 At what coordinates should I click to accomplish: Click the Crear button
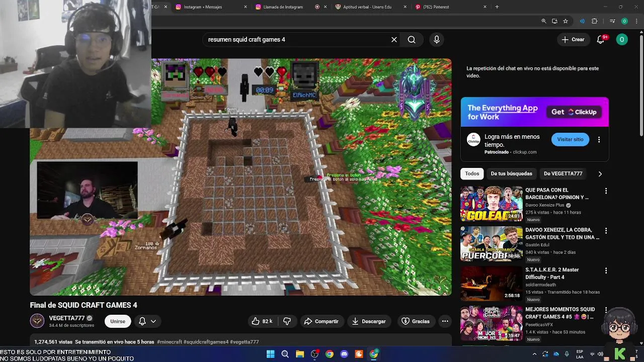point(573,40)
